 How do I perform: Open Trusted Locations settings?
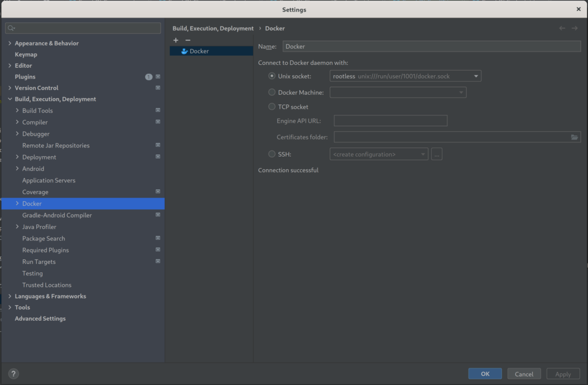(47, 285)
